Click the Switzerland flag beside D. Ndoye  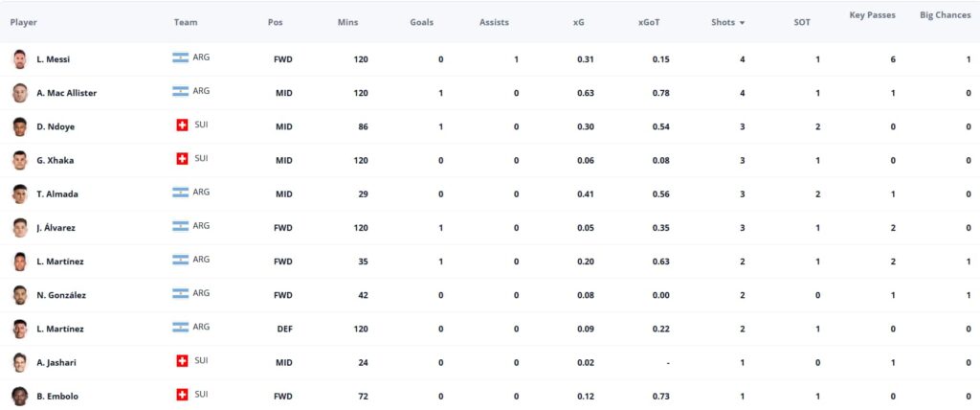[x=182, y=125]
